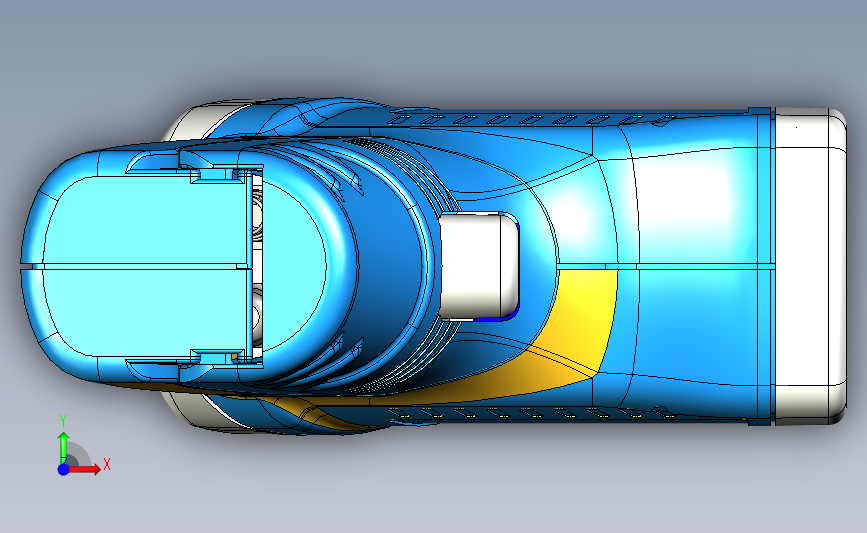Screen dimensions: 867x533
Task: Click the blue Z axis ball of the triad
Action: pyautogui.click(x=64, y=469)
